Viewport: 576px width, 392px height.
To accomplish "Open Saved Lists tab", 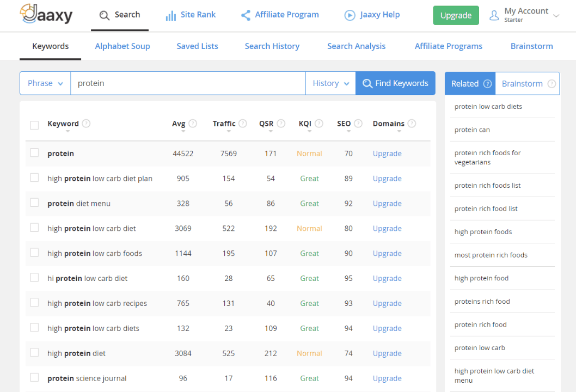I will [197, 46].
